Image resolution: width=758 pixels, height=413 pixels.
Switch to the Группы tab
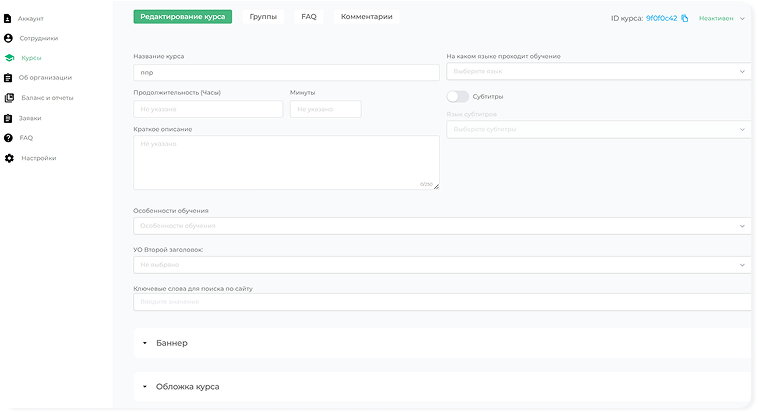click(x=263, y=17)
